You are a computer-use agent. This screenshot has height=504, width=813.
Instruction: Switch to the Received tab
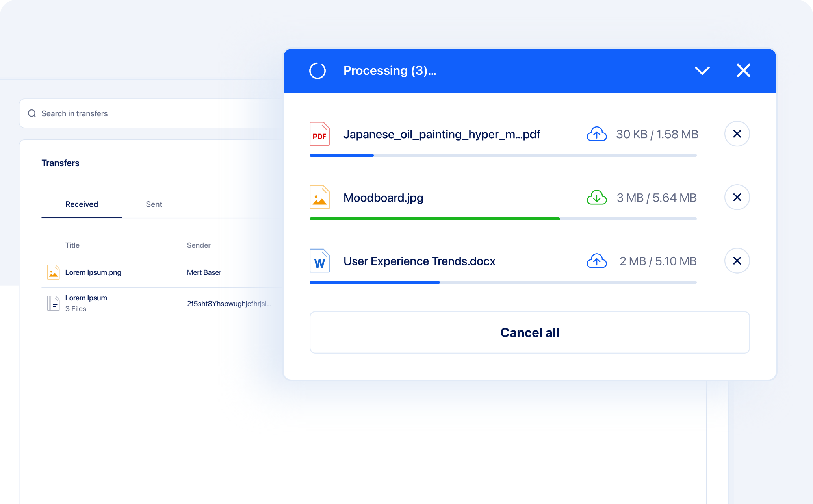(82, 204)
